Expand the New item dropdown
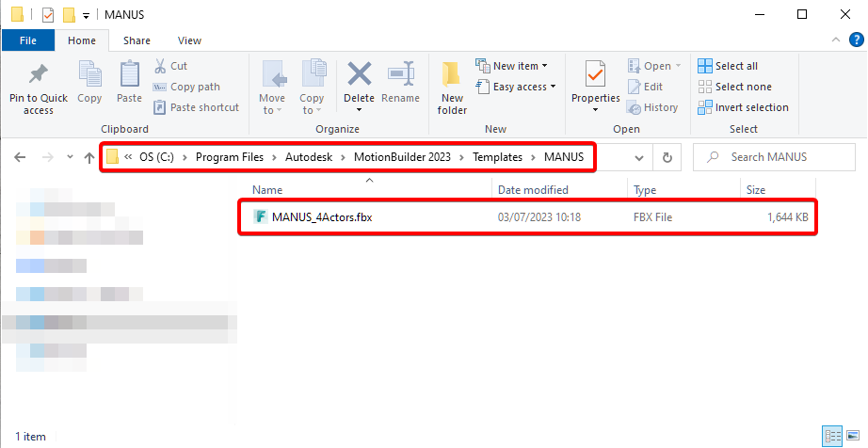868x448 pixels. (512, 66)
